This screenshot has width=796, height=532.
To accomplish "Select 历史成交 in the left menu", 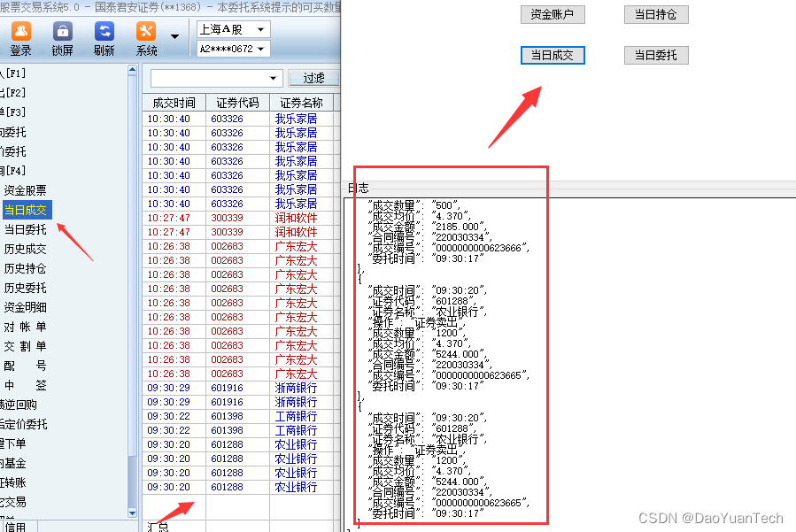I will 25,249.
